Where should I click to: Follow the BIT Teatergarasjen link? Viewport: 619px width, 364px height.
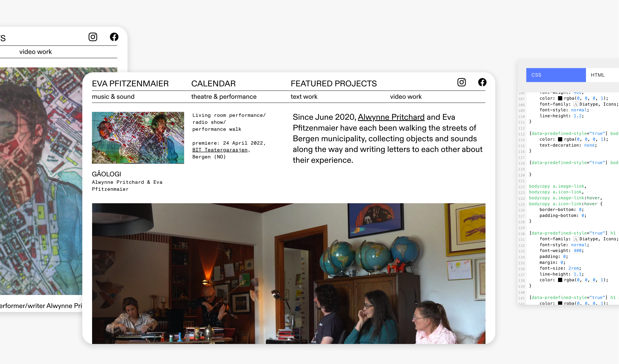[x=220, y=150]
